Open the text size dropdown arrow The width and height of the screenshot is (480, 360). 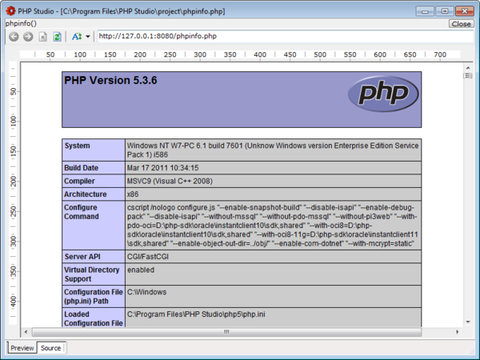[88, 37]
